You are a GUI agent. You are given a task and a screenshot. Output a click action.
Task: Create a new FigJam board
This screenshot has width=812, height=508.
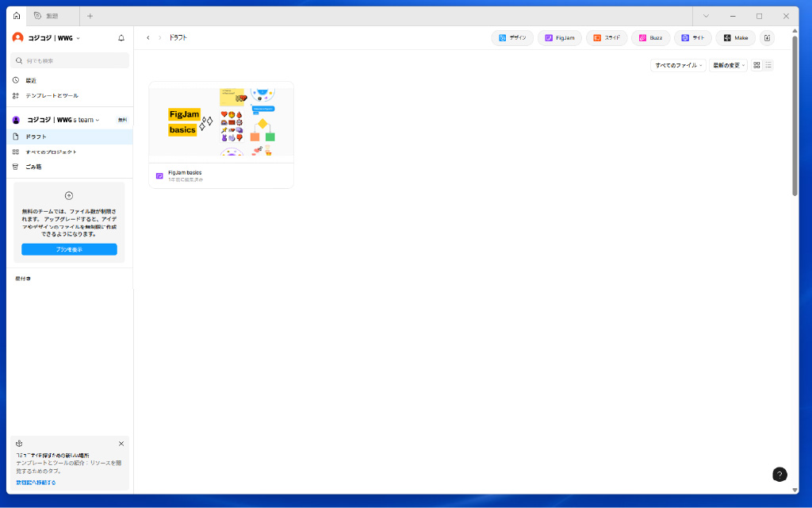pyautogui.click(x=560, y=38)
